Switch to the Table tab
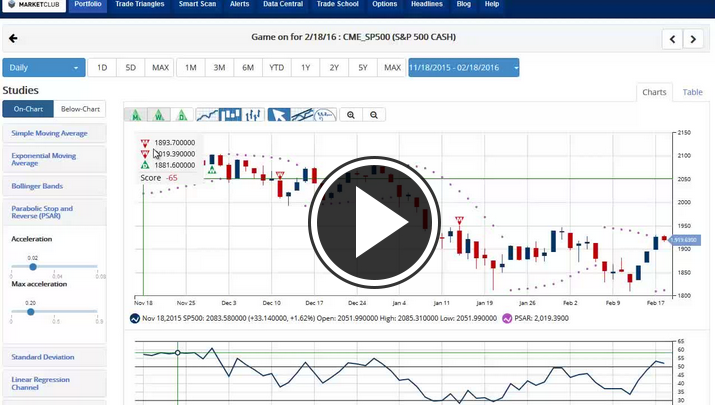Viewport: 715px width, 405px height. [x=692, y=92]
